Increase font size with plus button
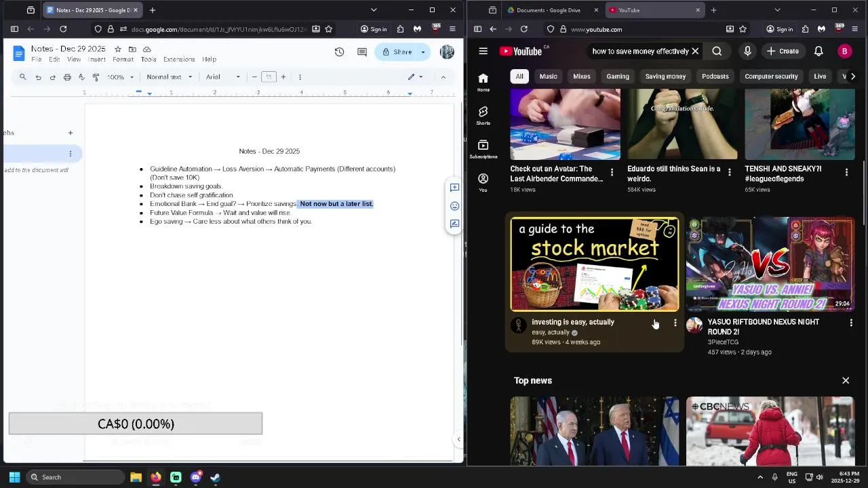This screenshot has height=488, width=868. (283, 77)
